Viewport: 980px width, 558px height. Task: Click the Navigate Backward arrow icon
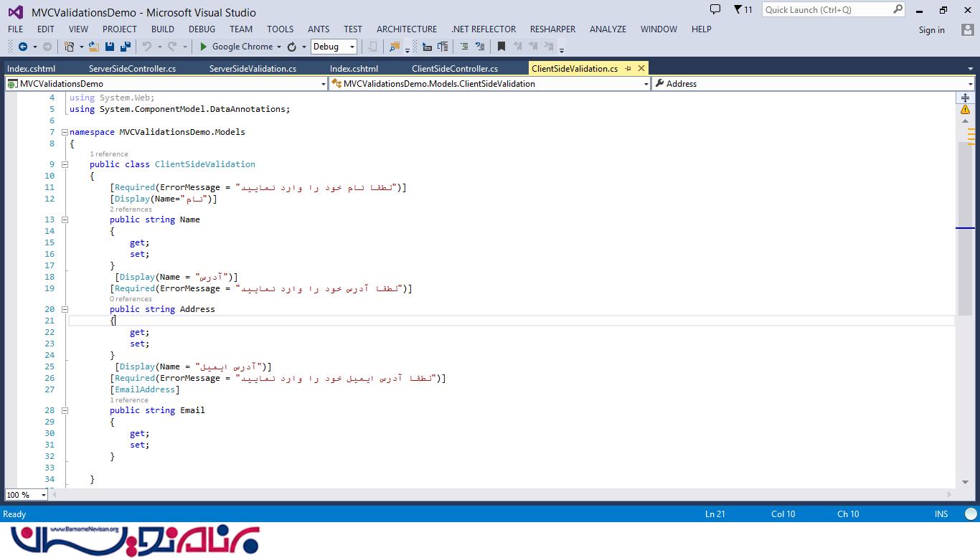point(22,47)
